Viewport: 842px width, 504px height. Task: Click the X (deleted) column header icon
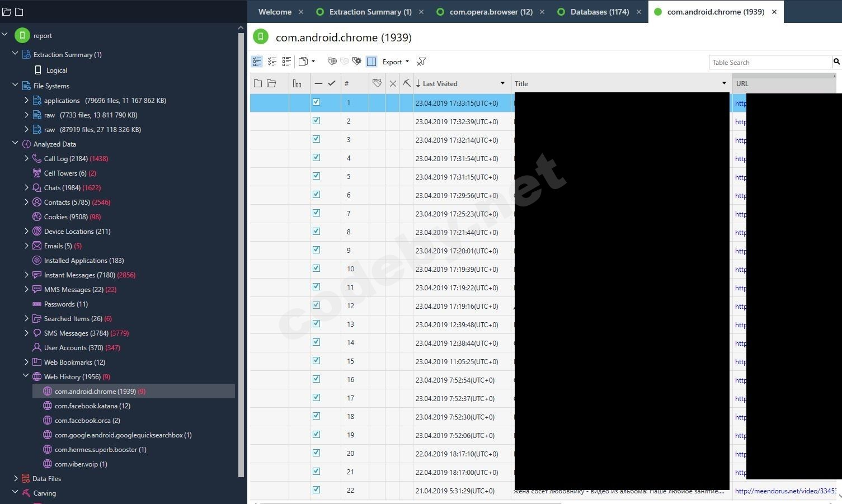393,83
